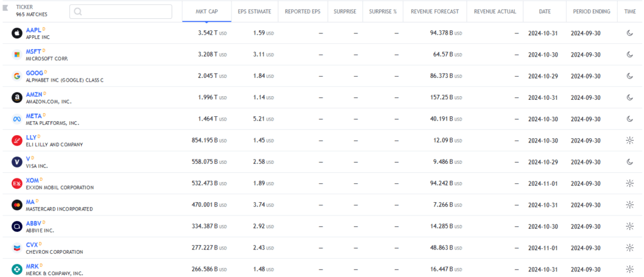Image resolution: width=644 pixels, height=277 pixels.
Task: Click the Meta Platforms logo icon
Action: point(17,119)
